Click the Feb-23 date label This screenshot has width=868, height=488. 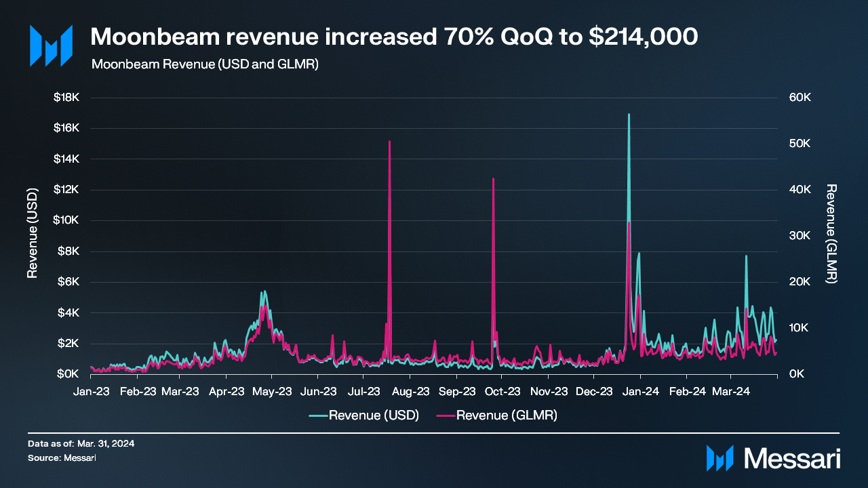137,392
